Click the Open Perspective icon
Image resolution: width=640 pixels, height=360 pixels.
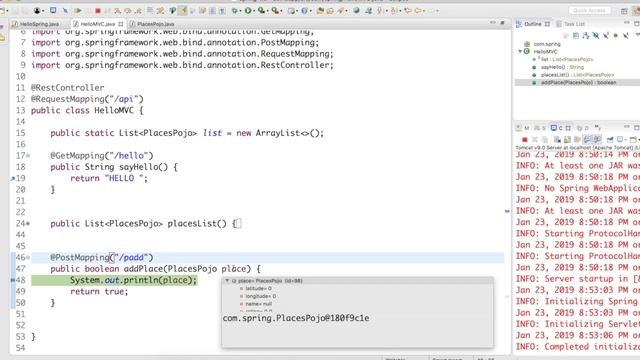tap(624, 11)
